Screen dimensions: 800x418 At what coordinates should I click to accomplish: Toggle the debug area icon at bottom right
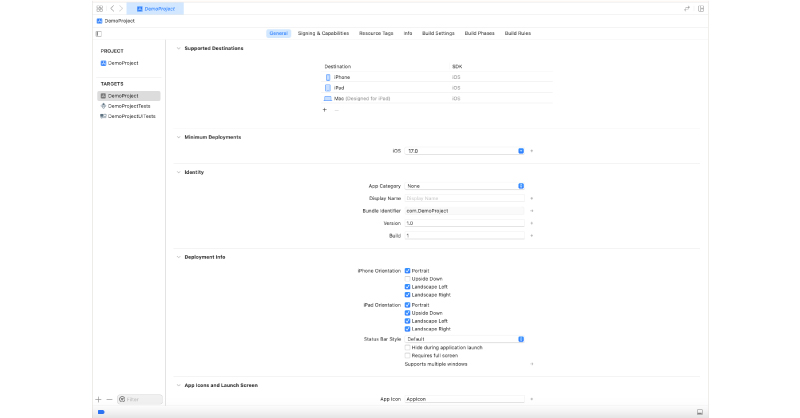click(x=700, y=412)
